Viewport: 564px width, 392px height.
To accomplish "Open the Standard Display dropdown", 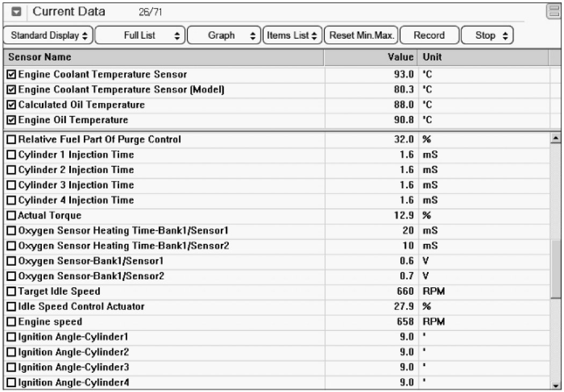I will tap(49, 35).
